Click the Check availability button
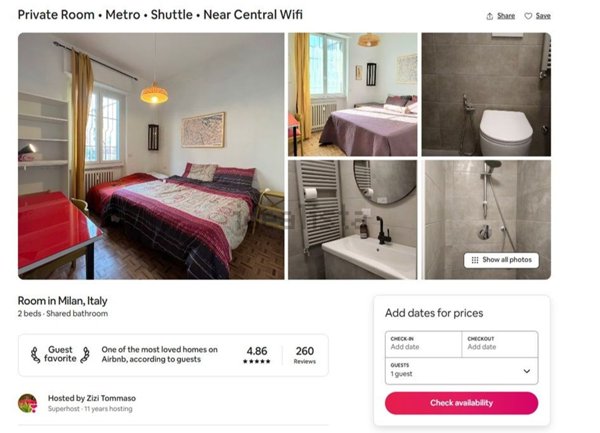The width and height of the screenshot is (600, 433). tap(461, 403)
